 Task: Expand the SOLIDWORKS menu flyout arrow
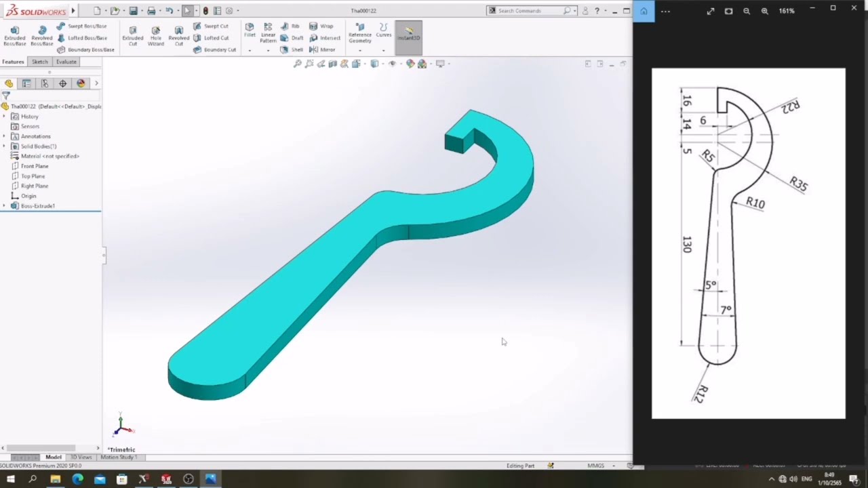pos(73,11)
